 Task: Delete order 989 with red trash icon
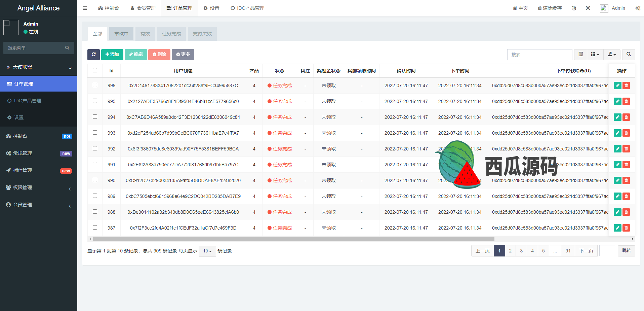626,196
